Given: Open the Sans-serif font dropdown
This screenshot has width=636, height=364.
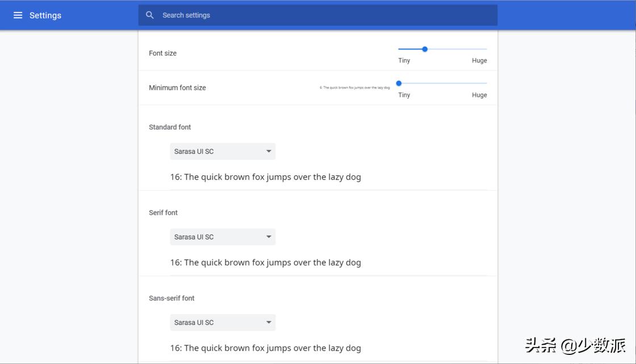Looking at the screenshot, I should click(x=222, y=323).
